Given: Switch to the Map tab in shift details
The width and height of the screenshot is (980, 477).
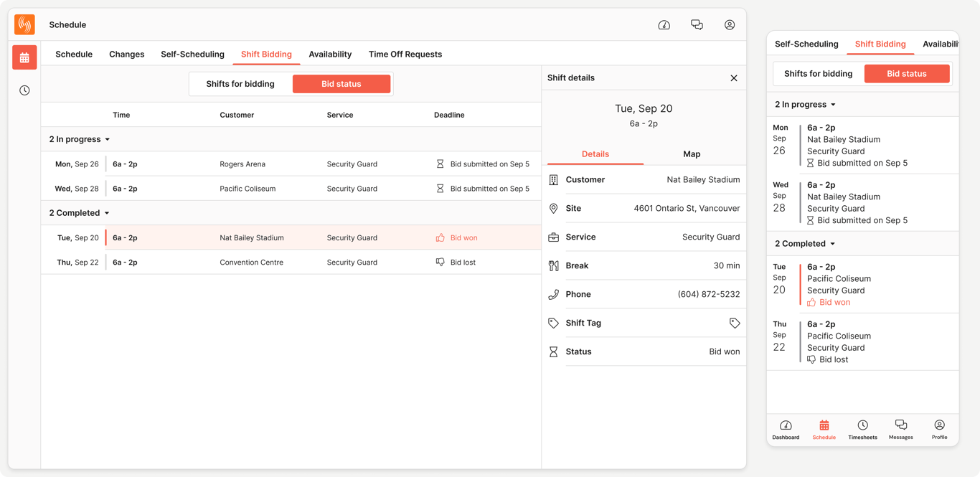Looking at the screenshot, I should [692, 154].
